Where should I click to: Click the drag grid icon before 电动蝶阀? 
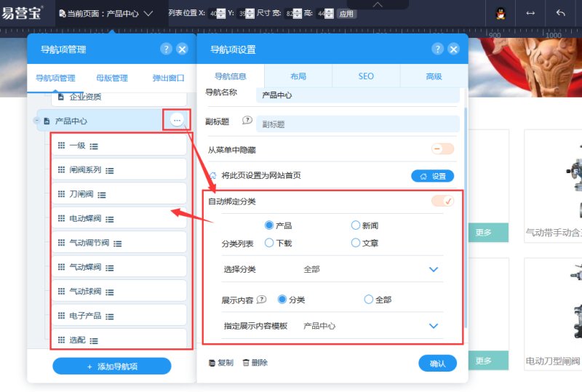tap(61, 218)
